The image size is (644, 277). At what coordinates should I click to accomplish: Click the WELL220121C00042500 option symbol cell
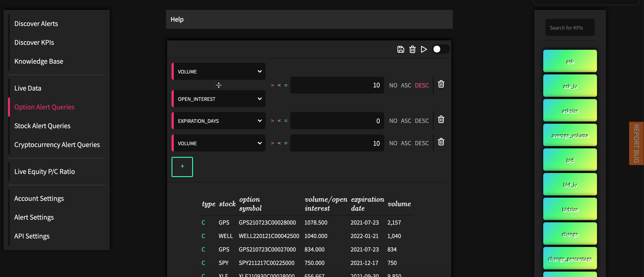[x=269, y=236]
